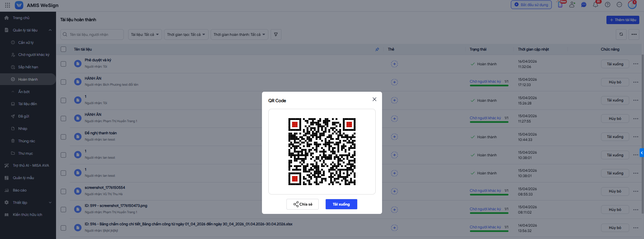Click the invite user icon in header
Screen dimensions: 644x239
(572, 5)
